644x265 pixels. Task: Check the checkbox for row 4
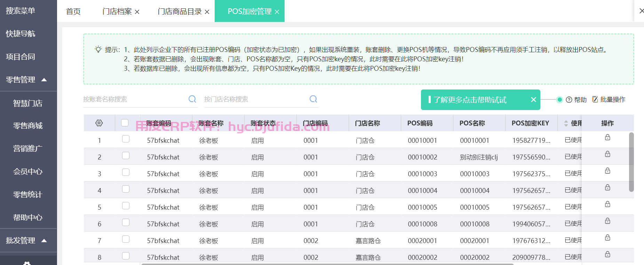tap(126, 189)
